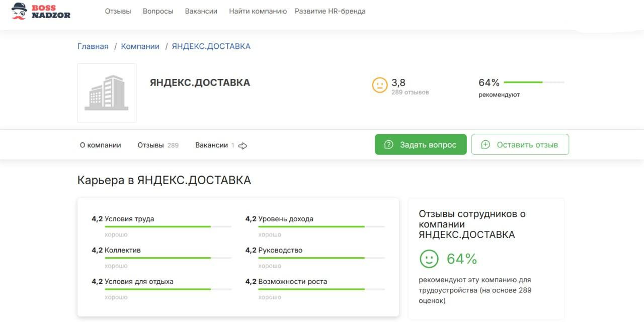
Task: Click the Уровень дохода label
Action: click(286, 219)
